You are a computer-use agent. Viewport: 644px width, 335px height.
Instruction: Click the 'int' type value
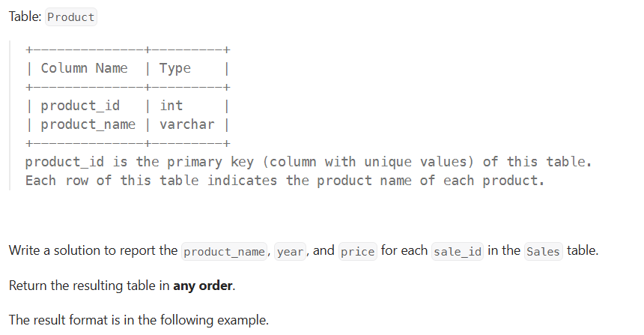pyautogui.click(x=171, y=106)
